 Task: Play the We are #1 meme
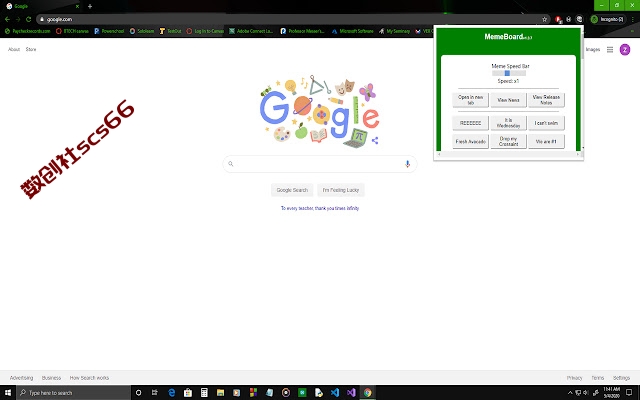pos(546,141)
